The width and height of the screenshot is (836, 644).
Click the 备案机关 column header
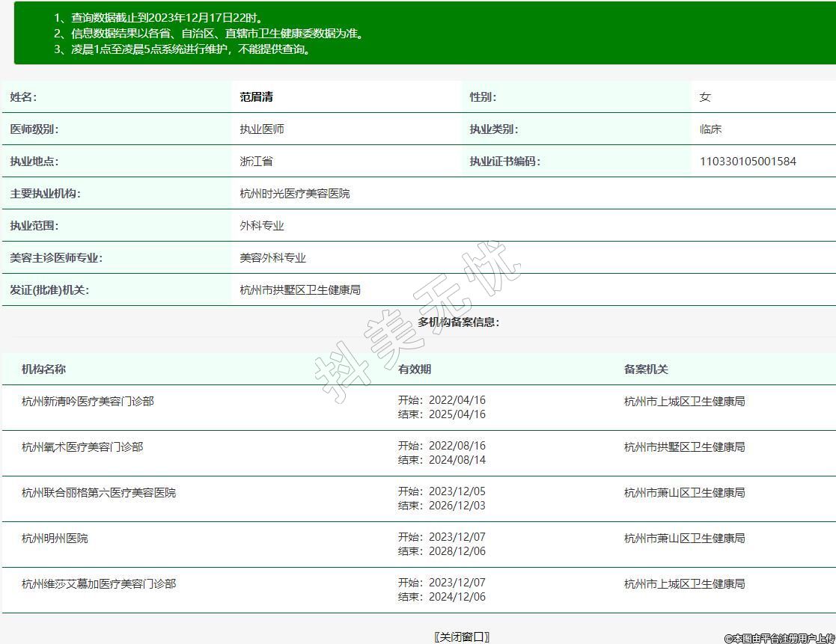pyautogui.click(x=646, y=369)
